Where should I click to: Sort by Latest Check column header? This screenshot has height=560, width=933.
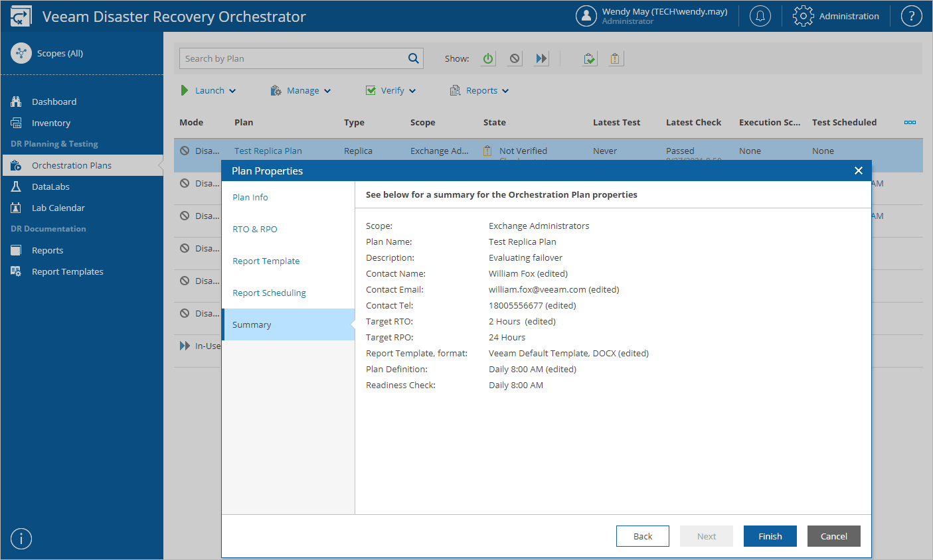[693, 122]
